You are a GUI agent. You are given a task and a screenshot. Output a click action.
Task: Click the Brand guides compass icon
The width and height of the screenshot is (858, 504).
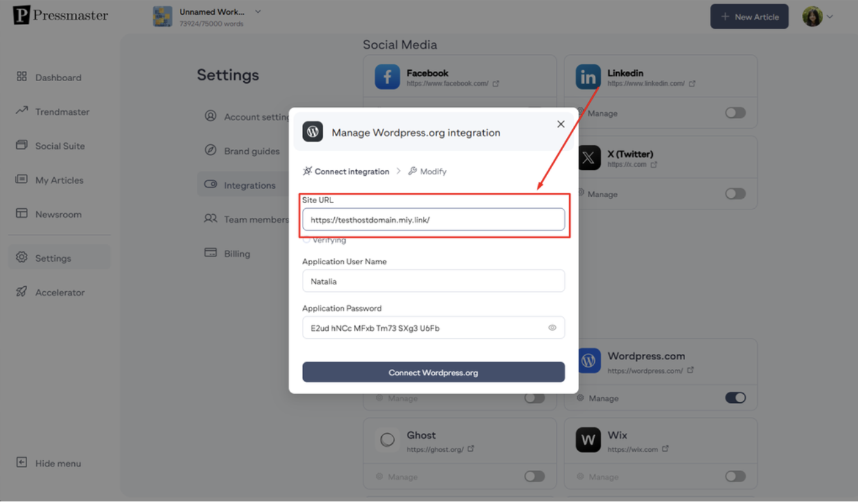210,150
